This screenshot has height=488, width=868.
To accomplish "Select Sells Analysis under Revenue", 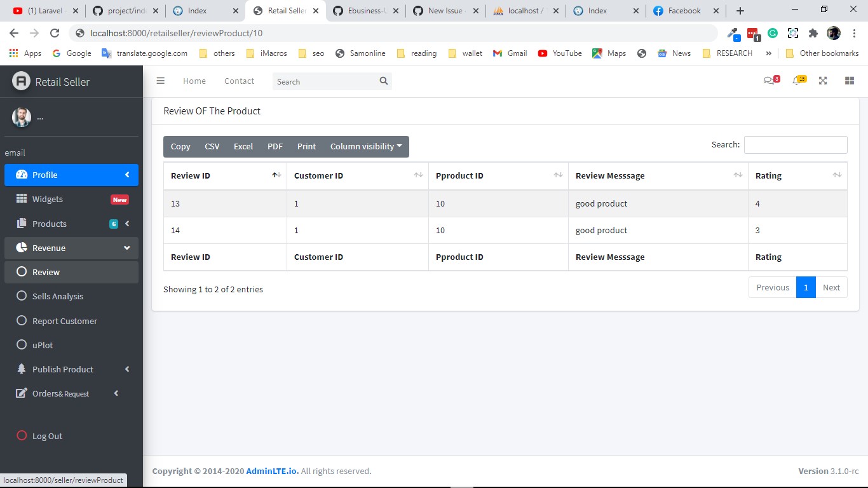I will [57, 296].
